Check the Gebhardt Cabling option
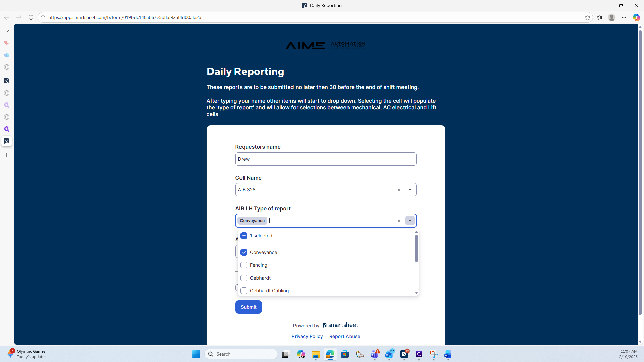This screenshot has width=644, height=362. click(x=244, y=291)
